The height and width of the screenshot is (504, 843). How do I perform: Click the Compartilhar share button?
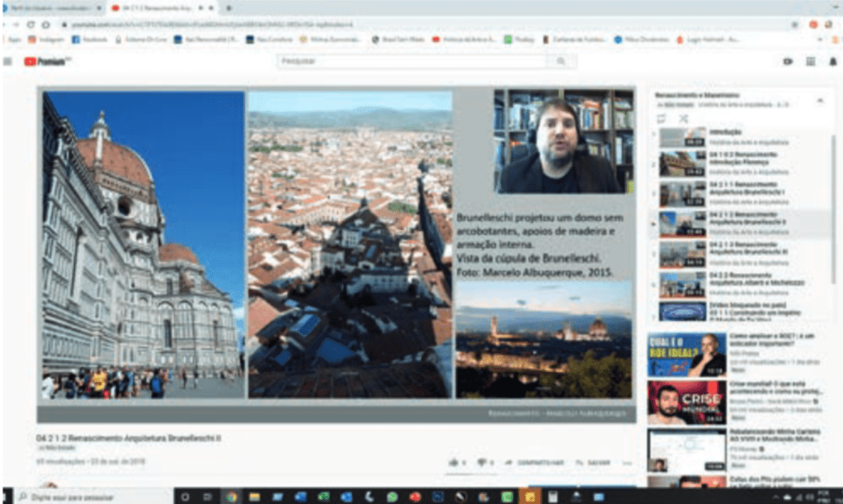coord(533,463)
